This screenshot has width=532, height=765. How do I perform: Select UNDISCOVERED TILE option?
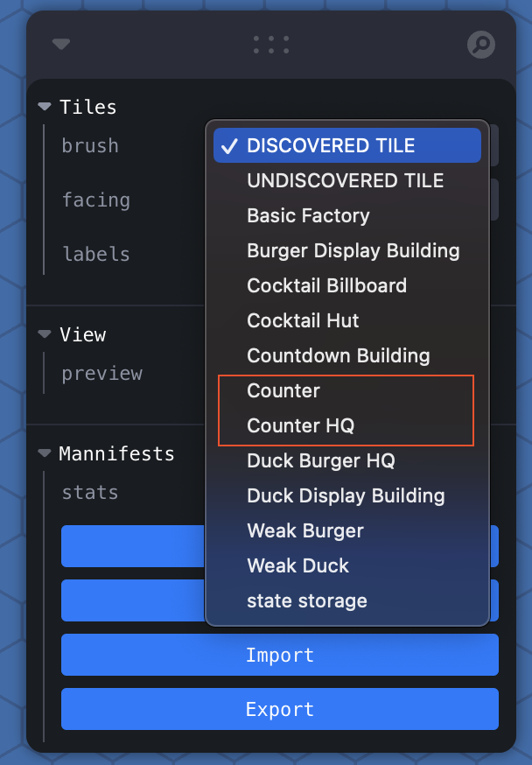[345, 180]
